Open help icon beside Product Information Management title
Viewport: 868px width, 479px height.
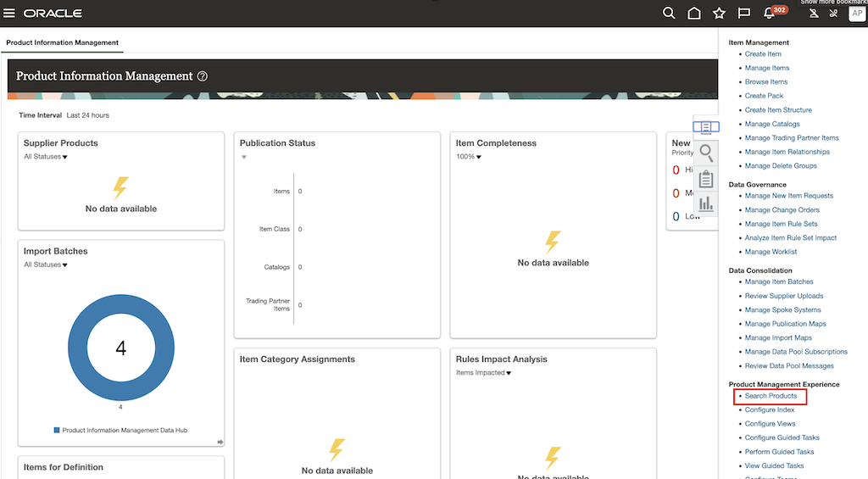pyautogui.click(x=203, y=76)
